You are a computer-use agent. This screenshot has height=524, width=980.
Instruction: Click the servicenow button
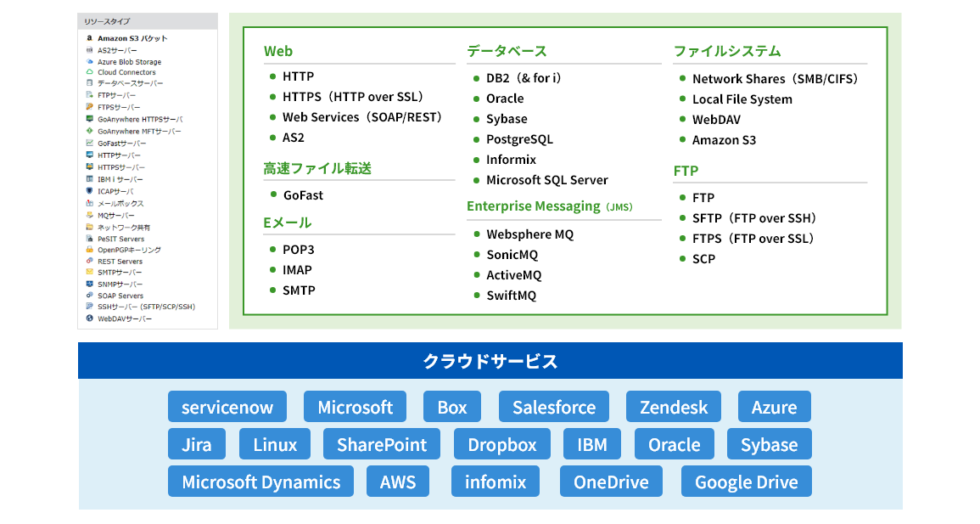(x=227, y=407)
